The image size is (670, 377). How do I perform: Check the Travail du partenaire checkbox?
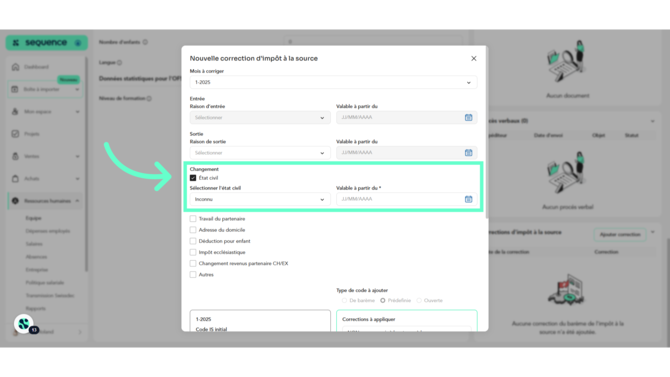coord(193,219)
